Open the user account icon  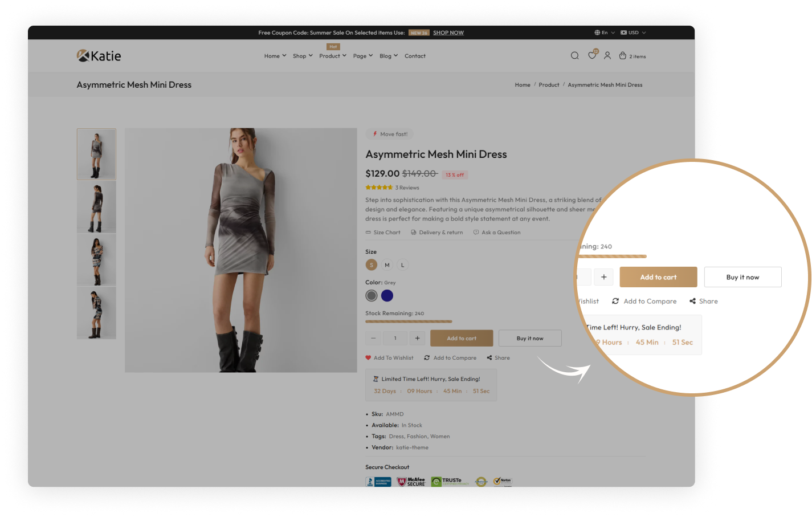(x=607, y=56)
